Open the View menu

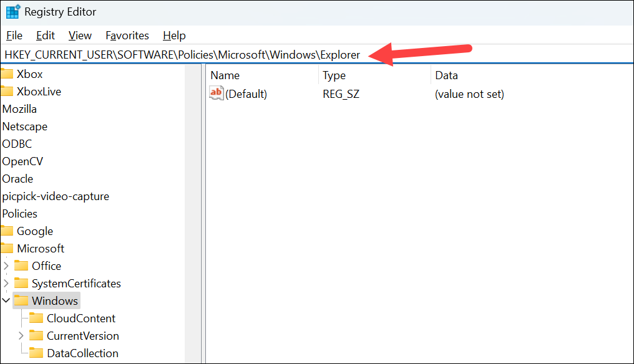click(80, 36)
